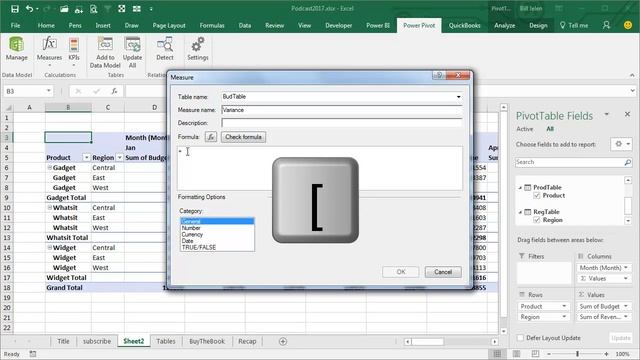Show All fields tab in PivotTable Fields
This screenshot has width=640, height=360.
pyautogui.click(x=550, y=129)
